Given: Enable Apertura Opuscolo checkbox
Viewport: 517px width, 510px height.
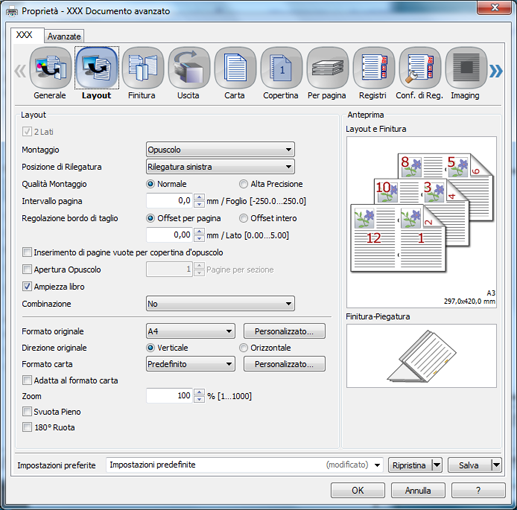Looking at the screenshot, I should pos(27,269).
